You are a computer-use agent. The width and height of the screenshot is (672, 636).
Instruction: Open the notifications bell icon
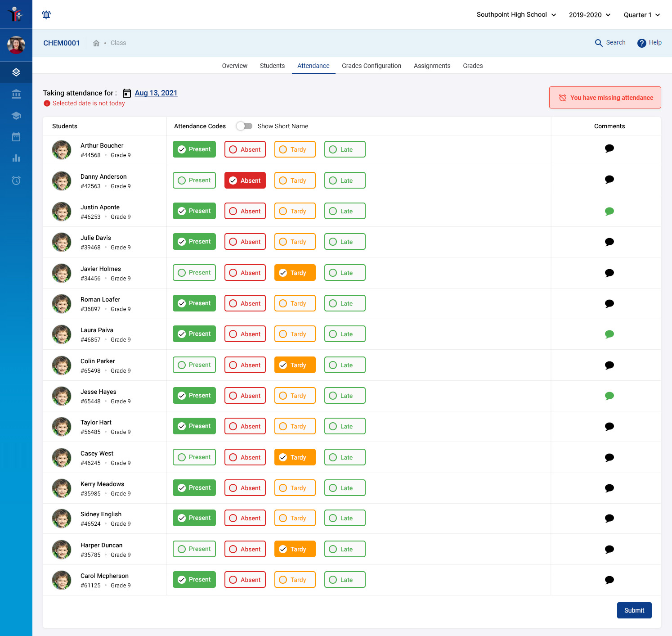(x=46, y=14)
